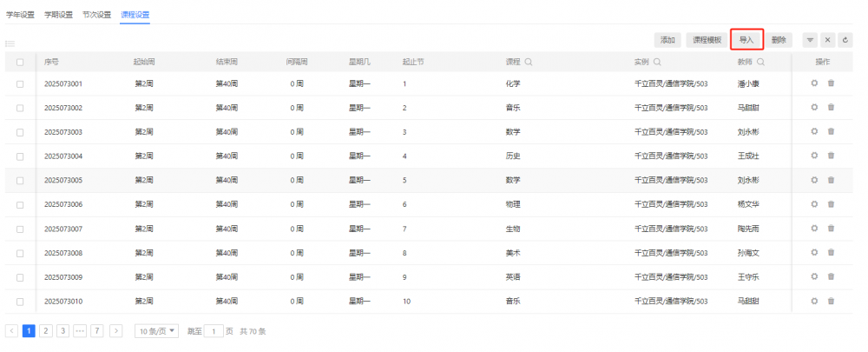The height and width of the screenshot is (352, 868).
Task: Click the list view icon above the table
Action: [x=10, y=43]
